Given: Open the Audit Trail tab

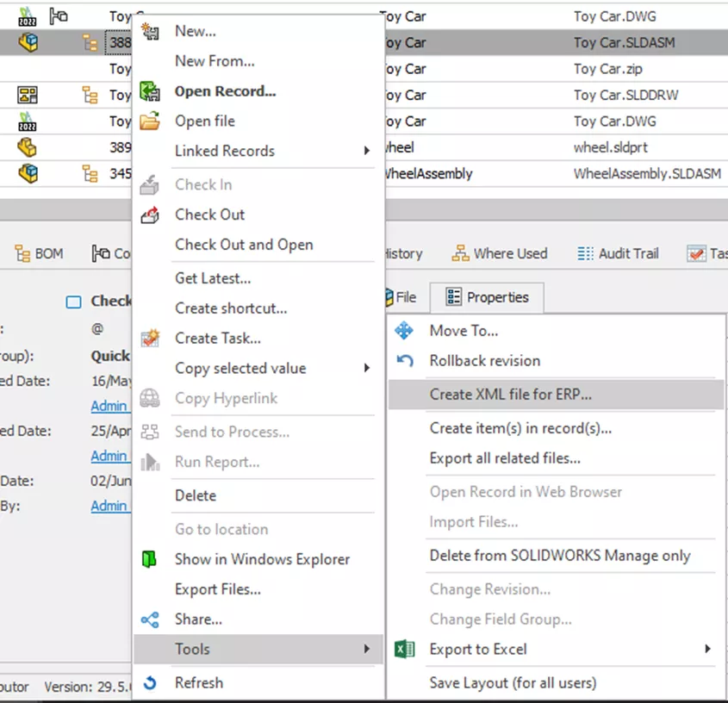Looking at the screenshot, I should (x=619, y=253).
